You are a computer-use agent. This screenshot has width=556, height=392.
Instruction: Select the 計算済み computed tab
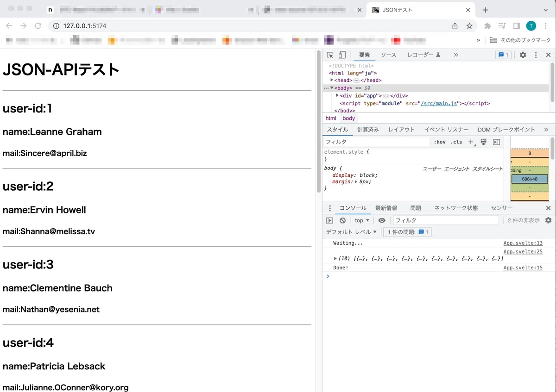368,130
